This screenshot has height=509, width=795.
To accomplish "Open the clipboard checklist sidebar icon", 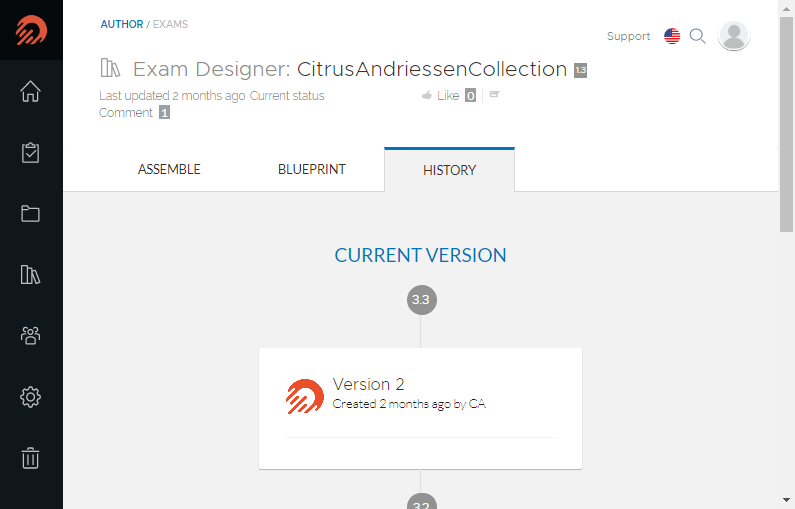I will (30, 153).
